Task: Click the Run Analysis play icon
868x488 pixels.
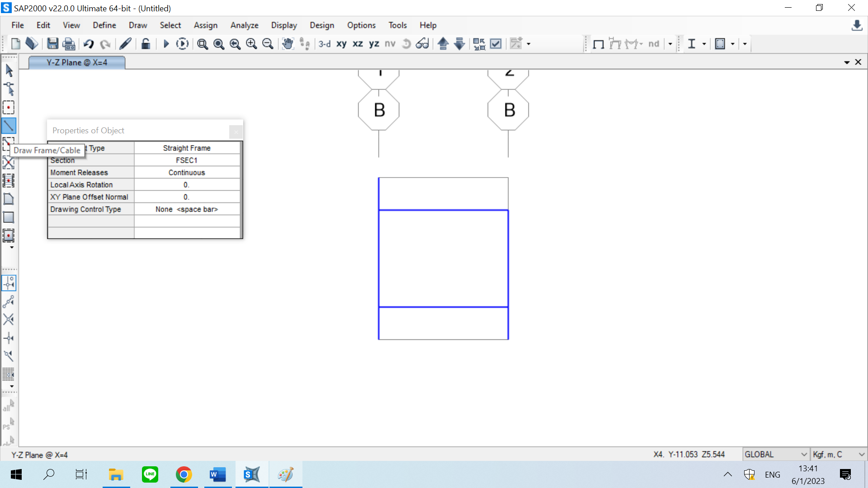Action: pyautogui.click(x=165, y=44)
